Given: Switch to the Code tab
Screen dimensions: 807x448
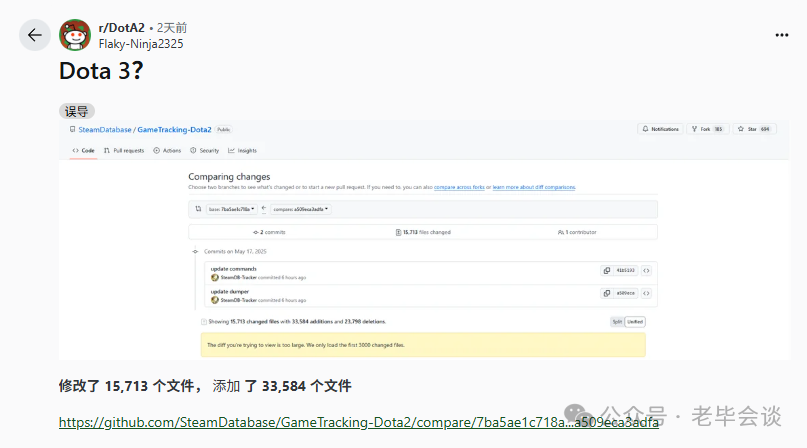Looking at the screenshot, I should [83, 150].
